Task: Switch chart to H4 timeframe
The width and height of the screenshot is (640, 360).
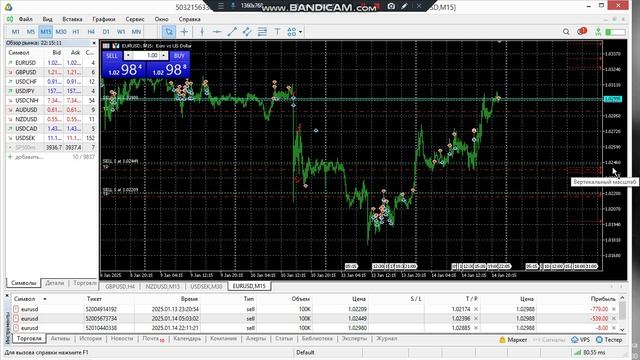Action: coord(91,31)
